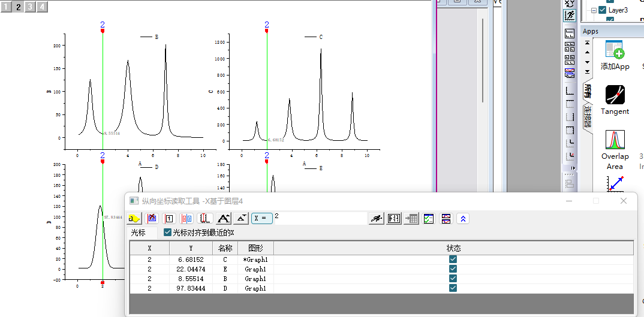This screenshot has width=644, height=317.
Task: Click the decrease label font size icon
Action: pos(241,219)
